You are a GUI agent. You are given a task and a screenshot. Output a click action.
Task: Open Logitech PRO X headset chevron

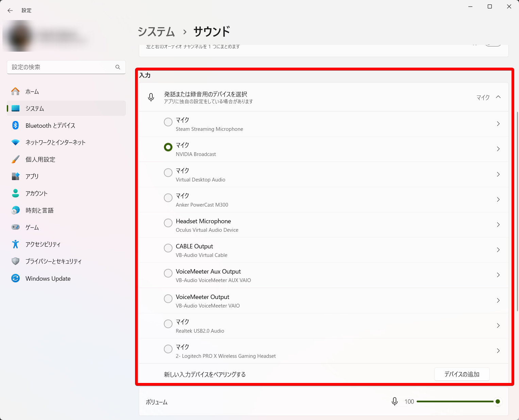[498, 351]
